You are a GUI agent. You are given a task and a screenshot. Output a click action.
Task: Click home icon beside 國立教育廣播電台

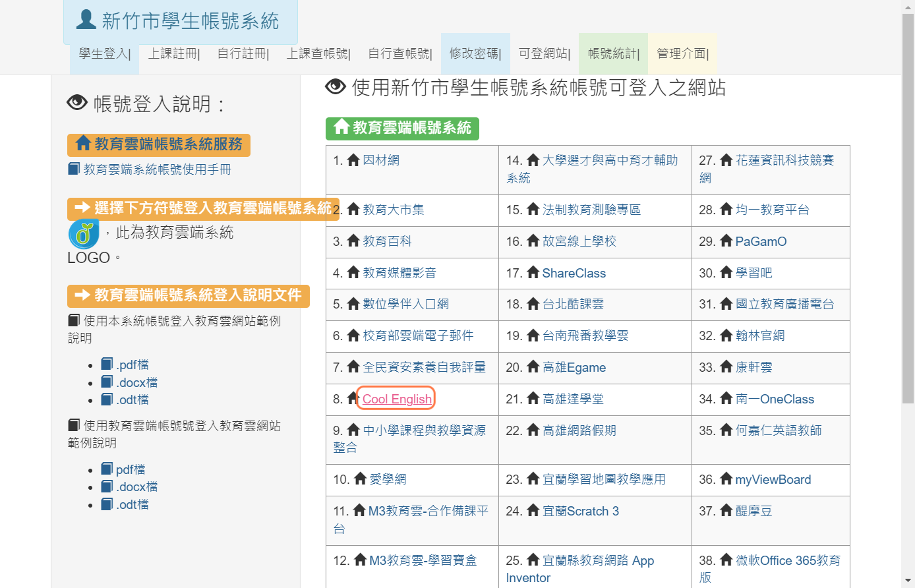pos(726,303)
